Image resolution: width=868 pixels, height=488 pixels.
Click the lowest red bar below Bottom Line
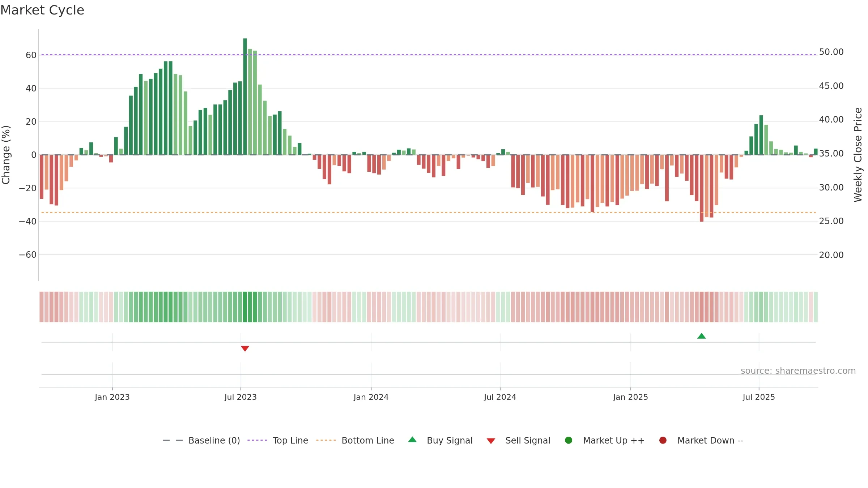[x=702, y=188]
